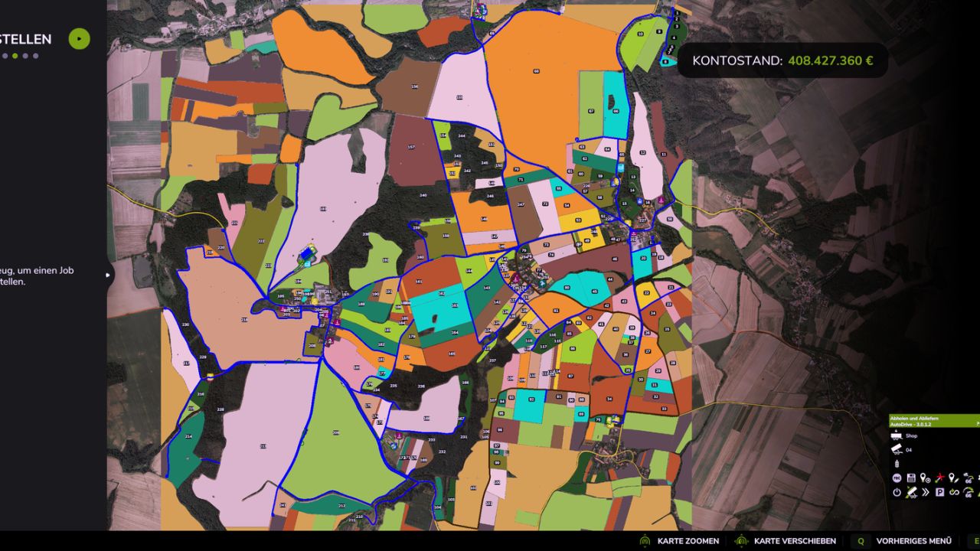This screenshot has width=980, height=551.
Task: Select Shop as AutoDrive destination
Action: tap(911, 436)
